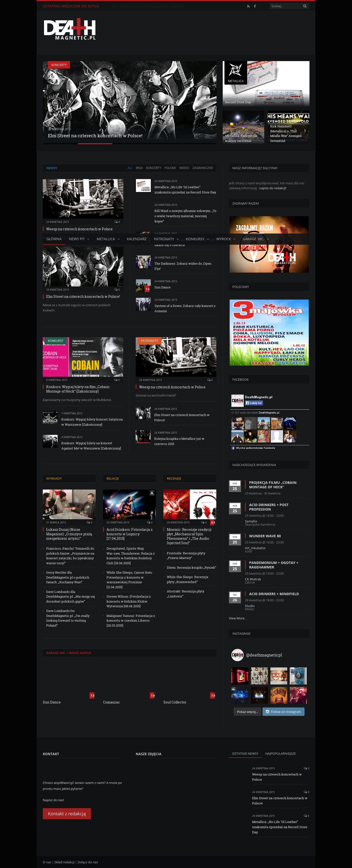Click the 'Kontakt z redakcją' button
Viewport: 352px width, 868px height.
pos(67,813)
